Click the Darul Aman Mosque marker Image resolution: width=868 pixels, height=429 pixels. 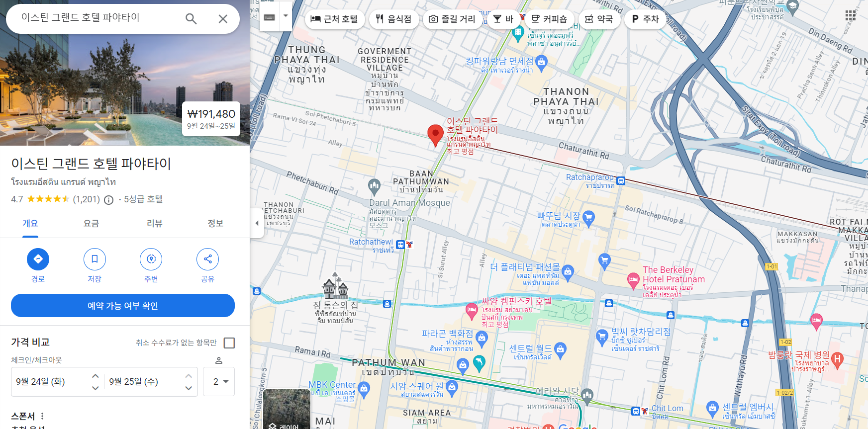pyautogui.click(x=374, y=186)
